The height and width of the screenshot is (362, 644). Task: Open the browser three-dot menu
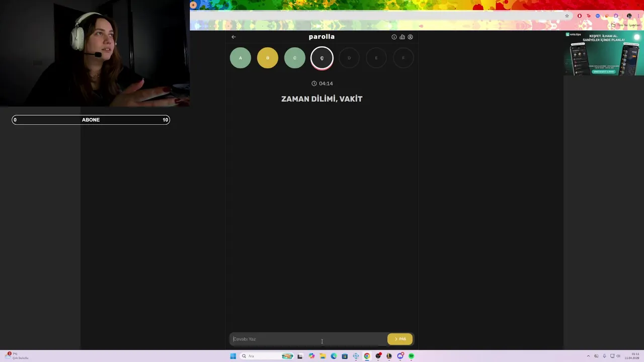pos(638,16)
